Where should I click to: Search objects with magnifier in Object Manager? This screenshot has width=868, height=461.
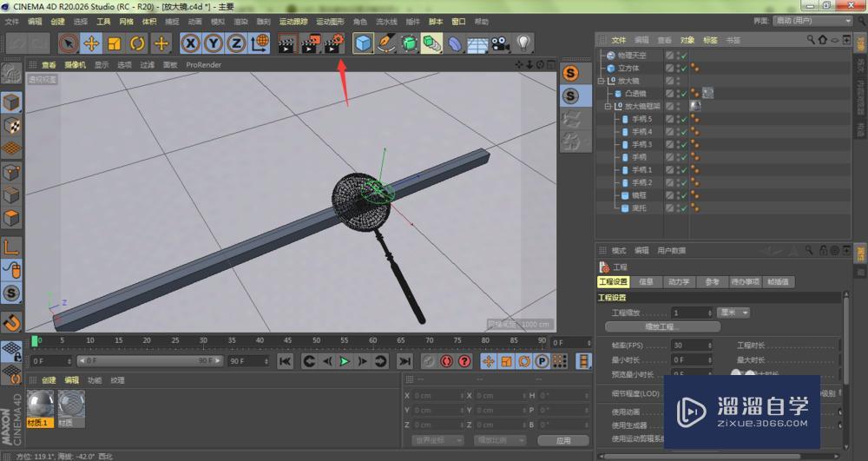[x=811, y=40]
